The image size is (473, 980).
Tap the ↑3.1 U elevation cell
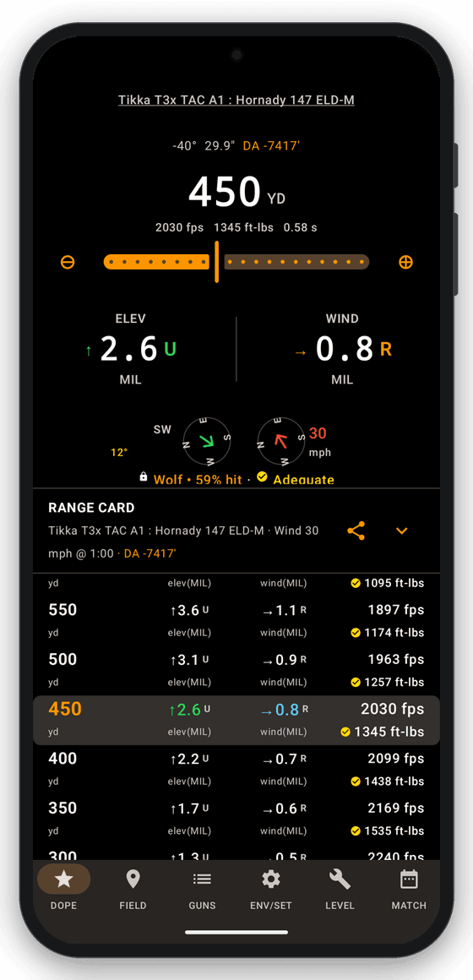click(189, 659)
